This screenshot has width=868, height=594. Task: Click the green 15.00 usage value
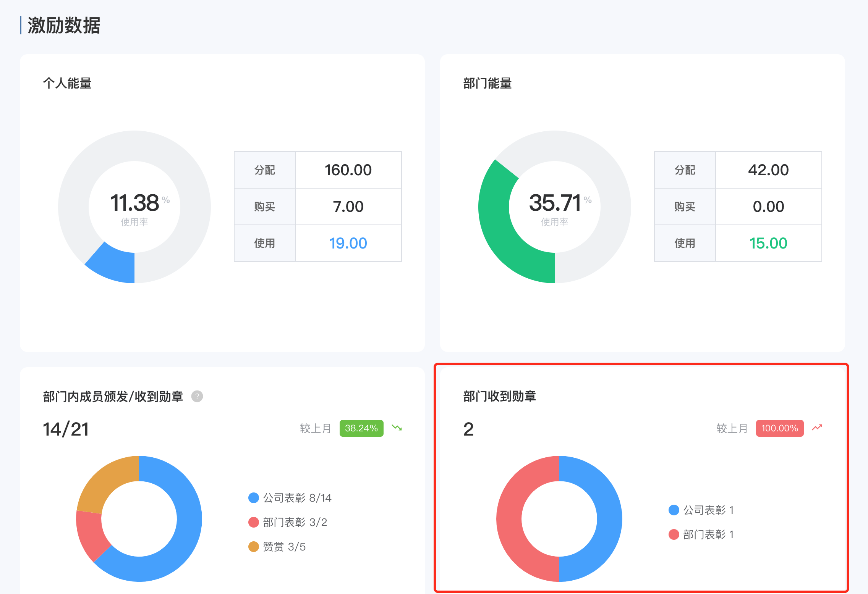pos(768,243)
